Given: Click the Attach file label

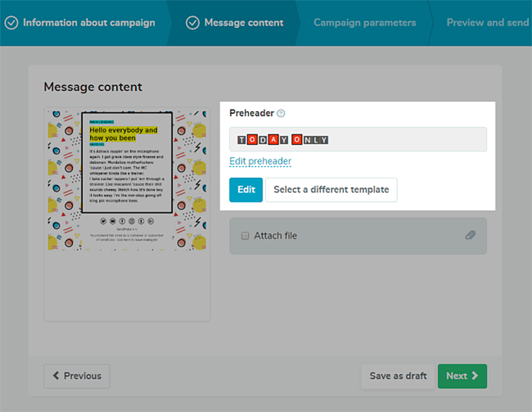Looking at the screenshot, I should point(275,236).
